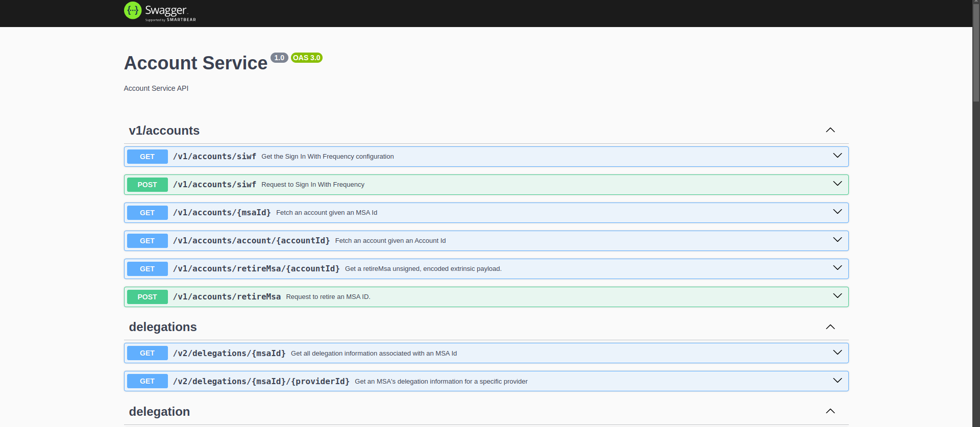Screen dimensions: 980x427
Task: Click path /v1/accounts/retireMsa/{accountId}
Action: coord(256,269)
